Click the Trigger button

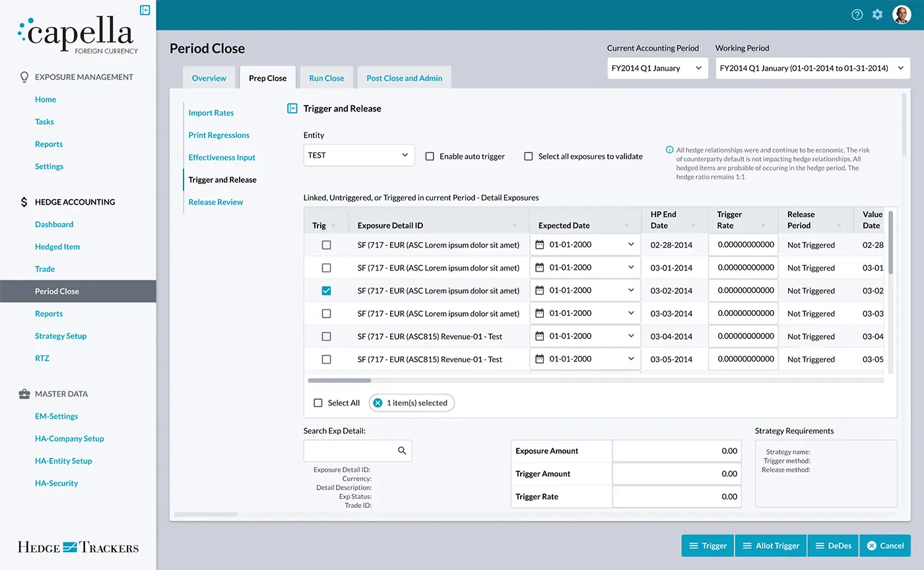pyautogui.click(x=708, y=546)
